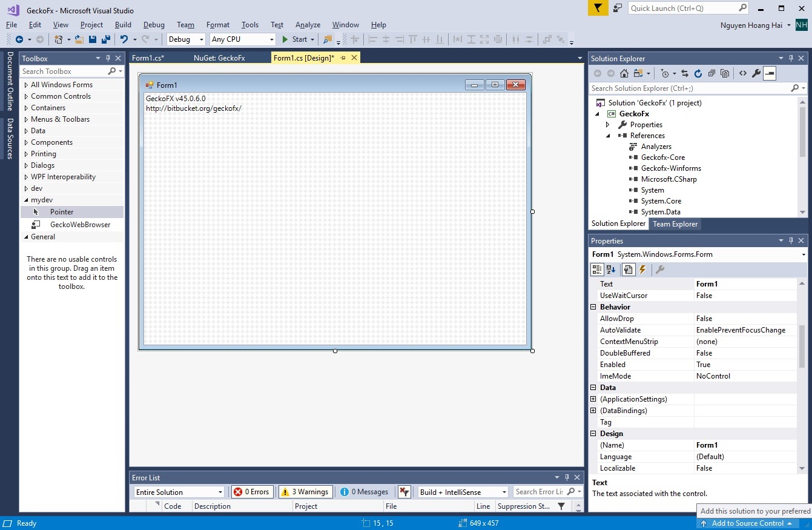Collapse the References node
This screenshot has width=812, height=530.
608,136
